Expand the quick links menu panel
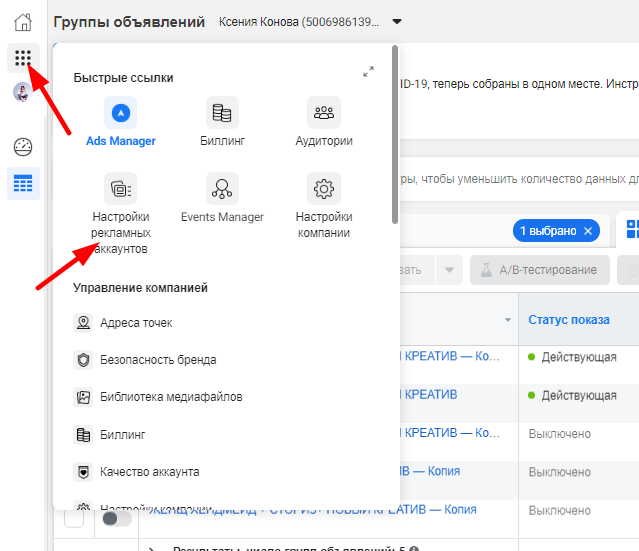The image size is (639, 551). point(368,72)
